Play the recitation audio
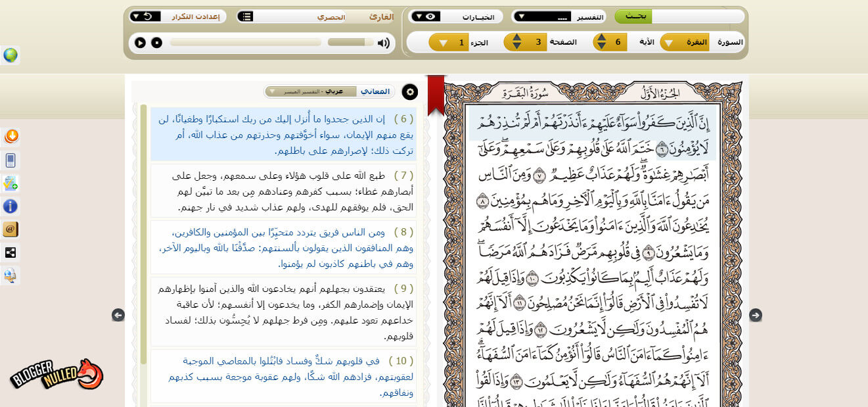Screen dimensions: 868x407 [140, 43]
